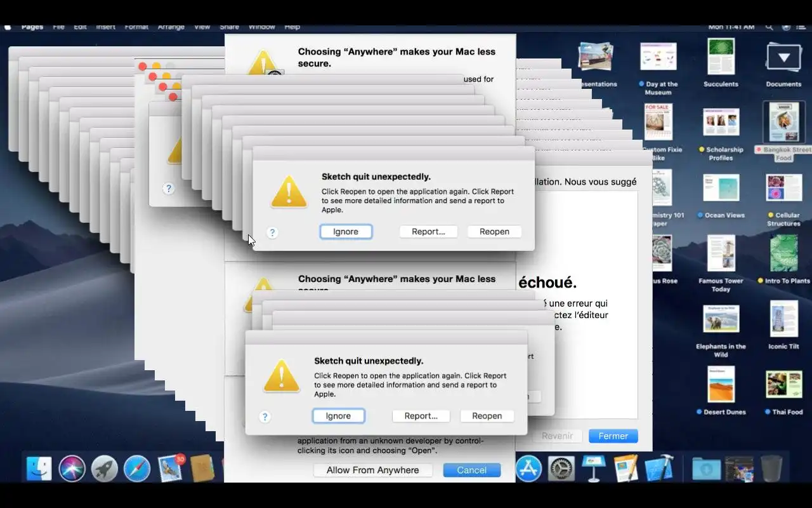
Task: Open the App Store in Dock
Action: coord(528,469)
